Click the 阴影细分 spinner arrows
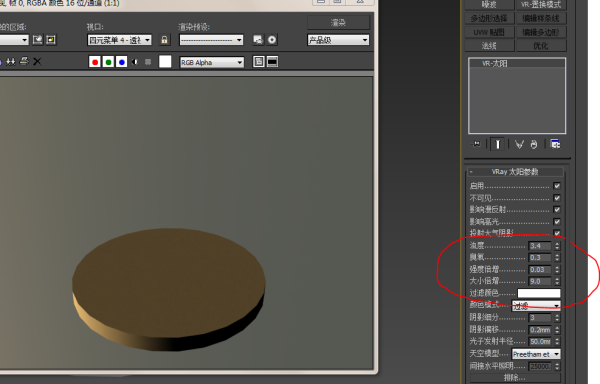The image size is (600, 384). [x=557, y=317]
